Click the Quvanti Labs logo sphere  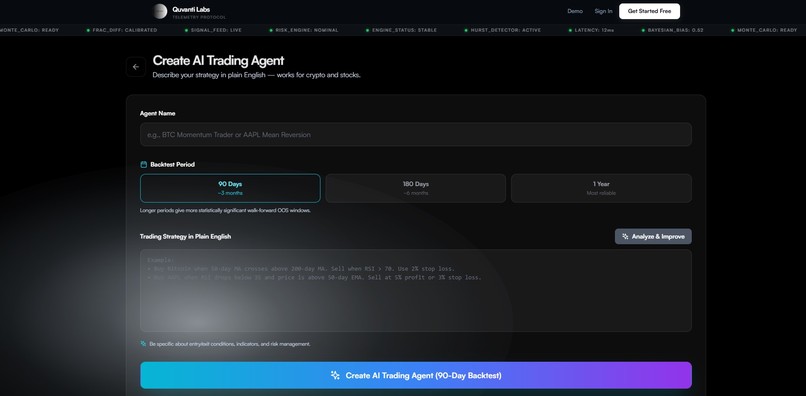coord(160,11)
